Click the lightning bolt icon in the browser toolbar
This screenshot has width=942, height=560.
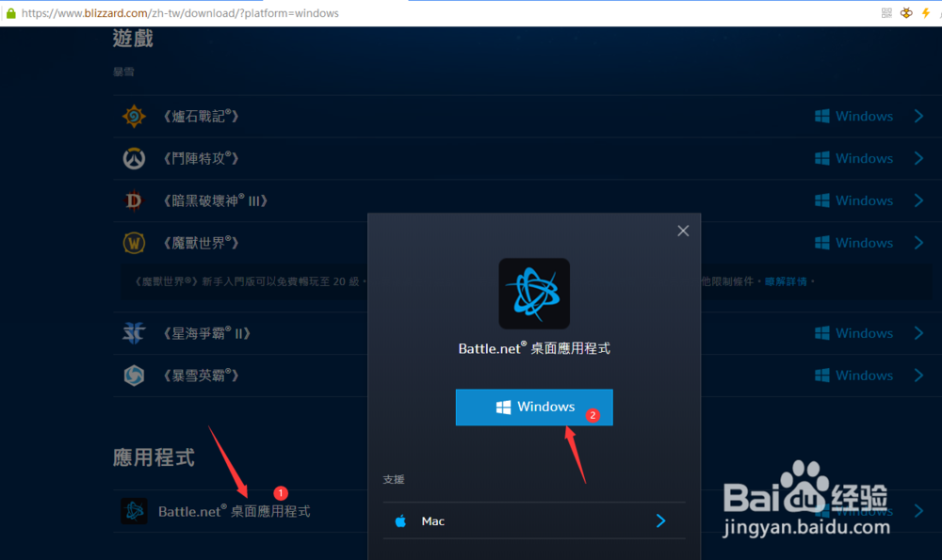point(926,13)
